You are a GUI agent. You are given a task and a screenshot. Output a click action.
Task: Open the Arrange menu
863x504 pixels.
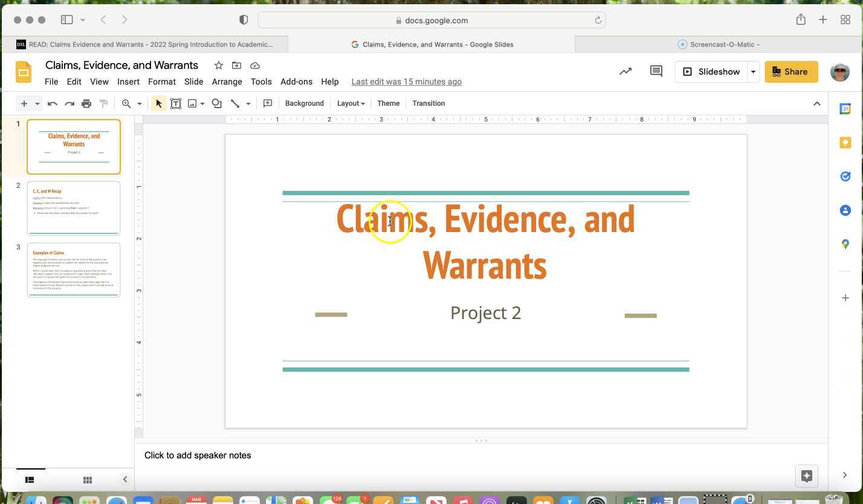pyautogui.click(x=227, y=82)
